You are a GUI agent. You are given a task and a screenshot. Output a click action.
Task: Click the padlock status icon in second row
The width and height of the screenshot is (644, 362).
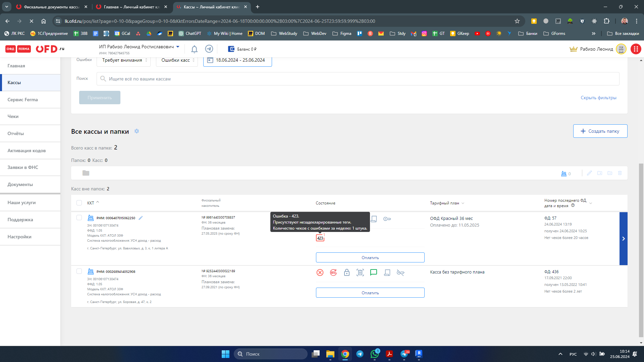(x=347, y=273)
